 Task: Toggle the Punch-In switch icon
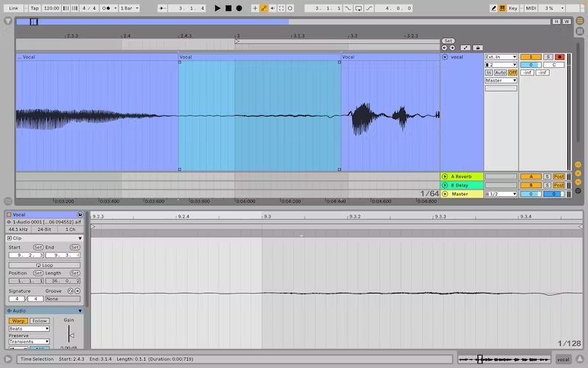tap(348, 8)
